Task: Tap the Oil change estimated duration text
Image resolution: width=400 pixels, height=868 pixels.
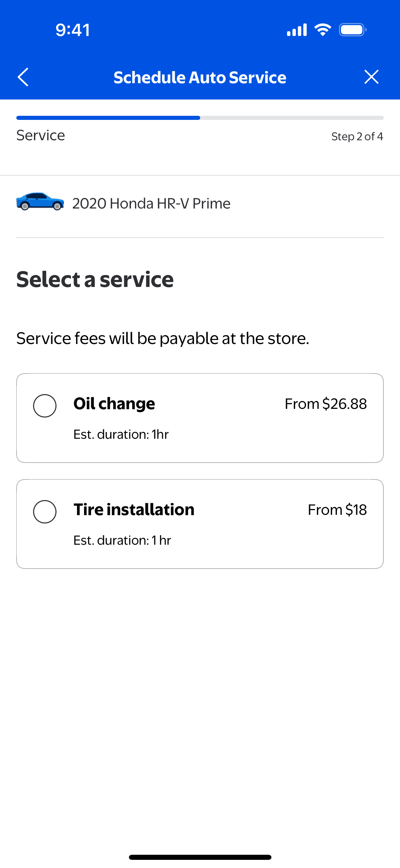Action: click(121, 434)
